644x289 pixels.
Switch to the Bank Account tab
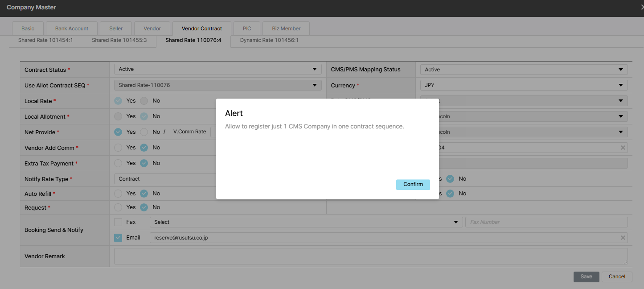tap(72, 29)
